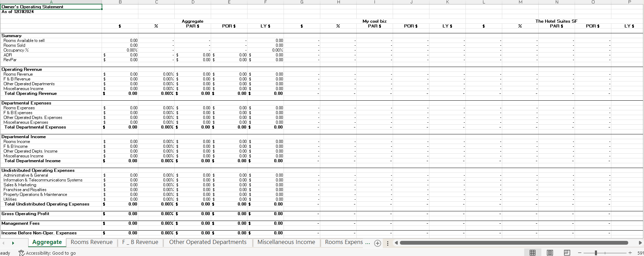644x256 pixels.
Task: Select the F & B Revenue row label
Action: coord(17,79)
